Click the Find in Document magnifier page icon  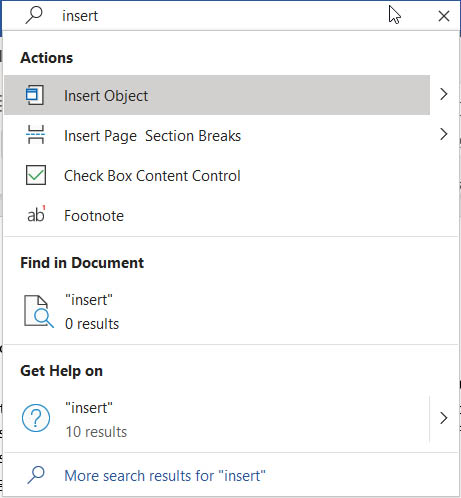(38, 311)
